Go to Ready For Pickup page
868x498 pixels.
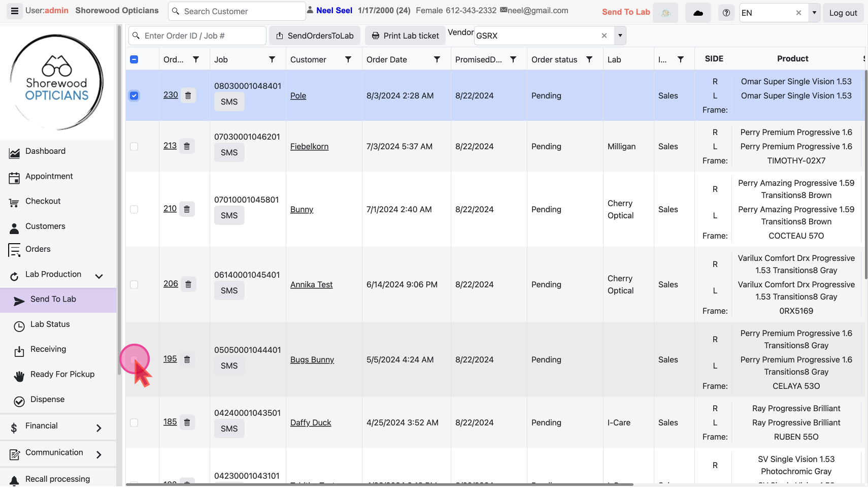point(62,375)
